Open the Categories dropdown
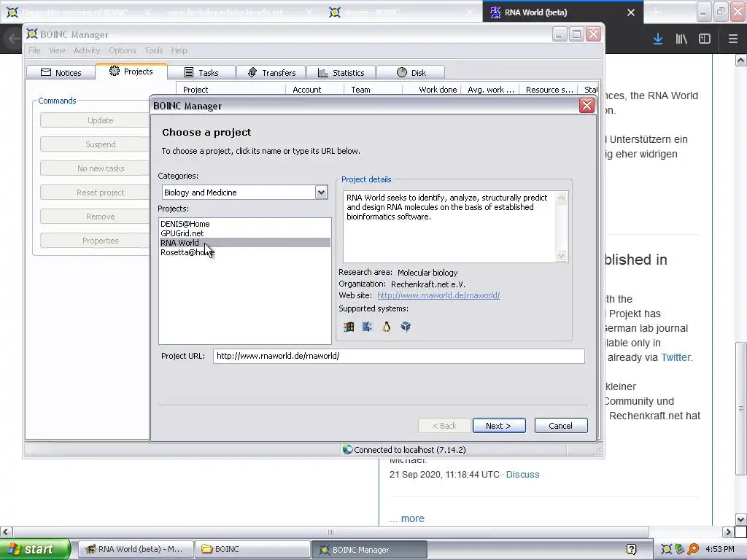 [321, 192]
